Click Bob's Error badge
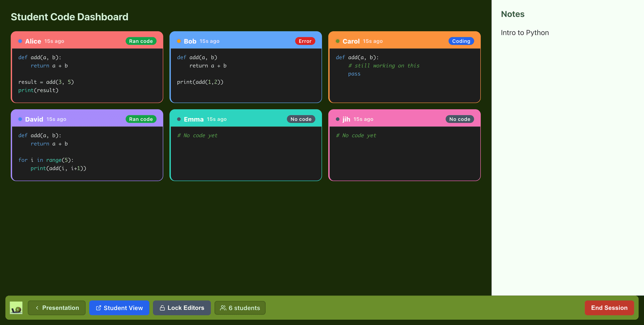The width and height of the screenshot is (644, 325). pos(305,41)
